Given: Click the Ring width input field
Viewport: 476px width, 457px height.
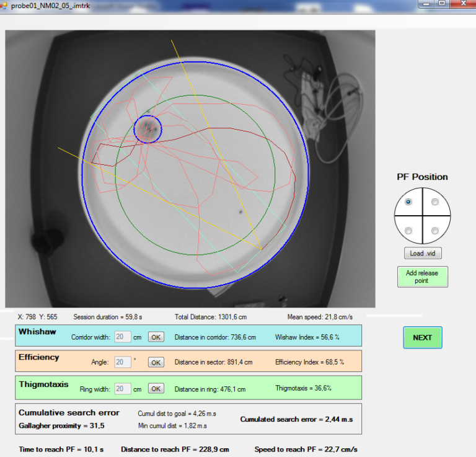Looking at the screenshot, I should (x=123, y=389).
